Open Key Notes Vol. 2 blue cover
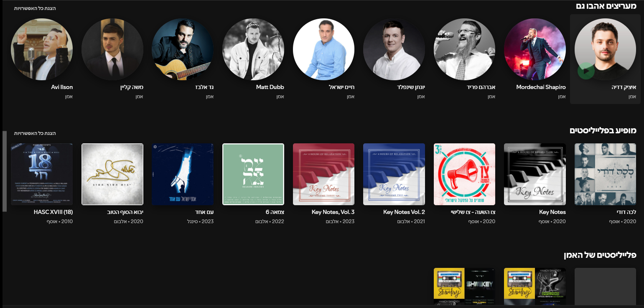This screenshot has height=308, width=644. (394, 174)
